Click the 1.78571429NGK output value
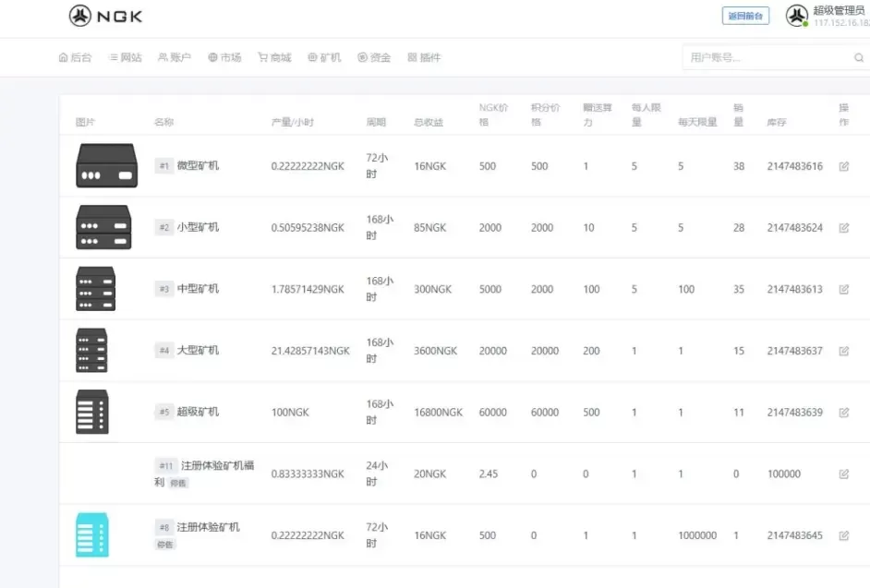The image size is (870, 588). pos(308,289)
